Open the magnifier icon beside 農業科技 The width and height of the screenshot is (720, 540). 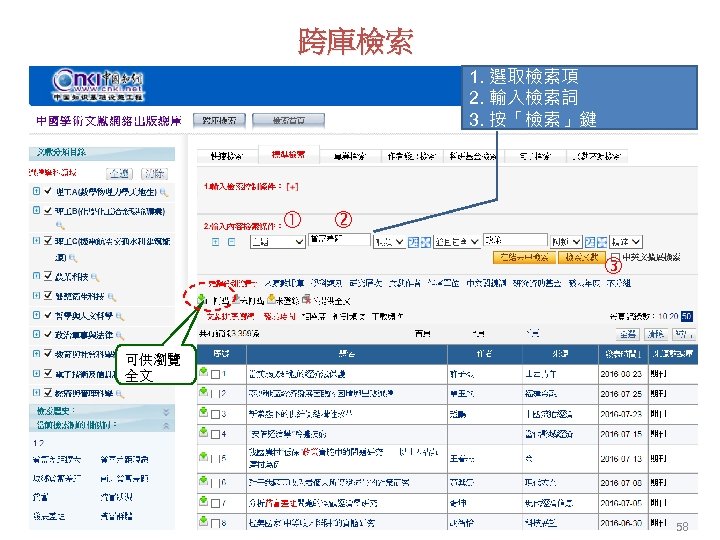tap(95, 277)
